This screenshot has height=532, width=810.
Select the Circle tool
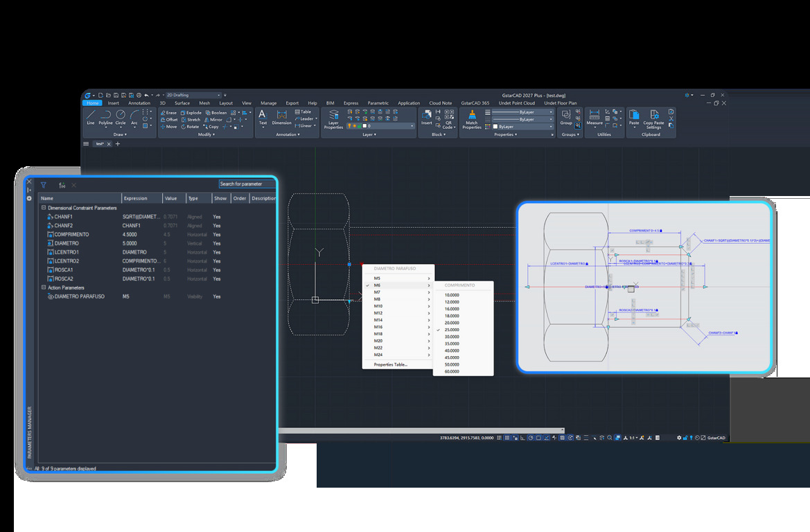pos(121,117)
